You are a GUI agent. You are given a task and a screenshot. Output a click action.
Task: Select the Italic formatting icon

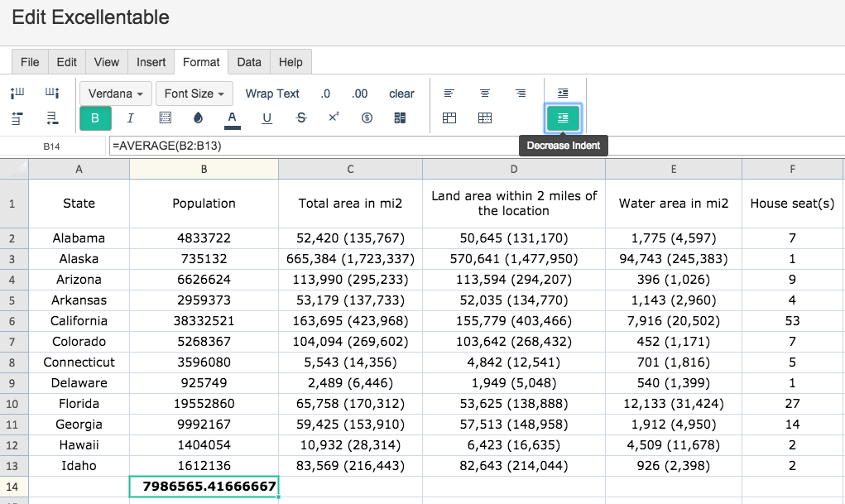coord(130,118)
